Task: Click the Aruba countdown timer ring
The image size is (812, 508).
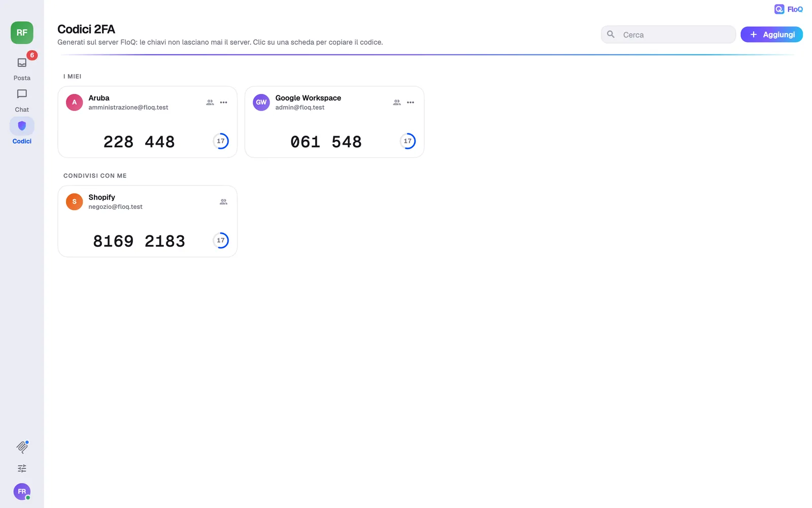Action: point(221,141)
